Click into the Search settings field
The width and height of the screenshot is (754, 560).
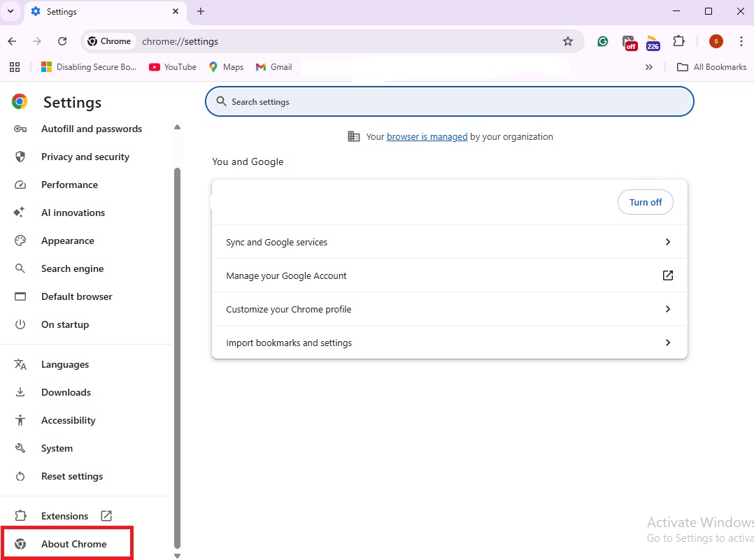pos(450,101)
